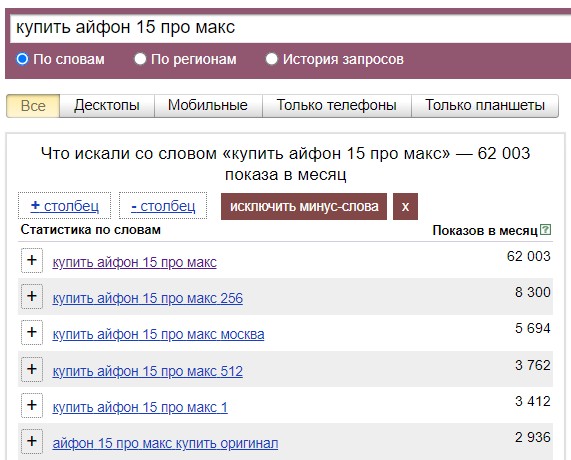Open the help icon beside Показов в месяц

(x=545, y=230)
